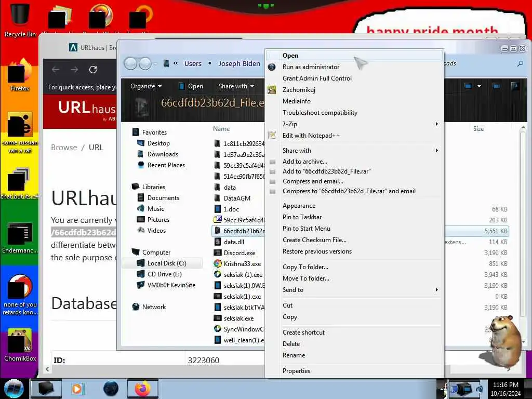Choose Rename in context menu

354,355
